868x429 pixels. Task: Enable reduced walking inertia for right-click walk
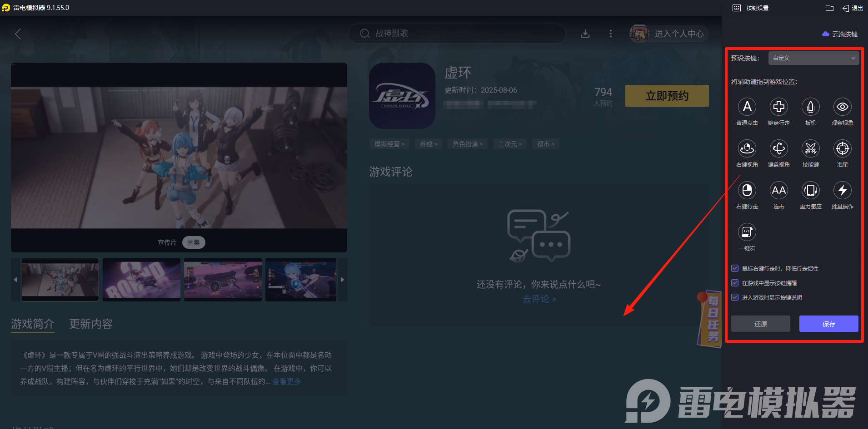coord(735,268)
